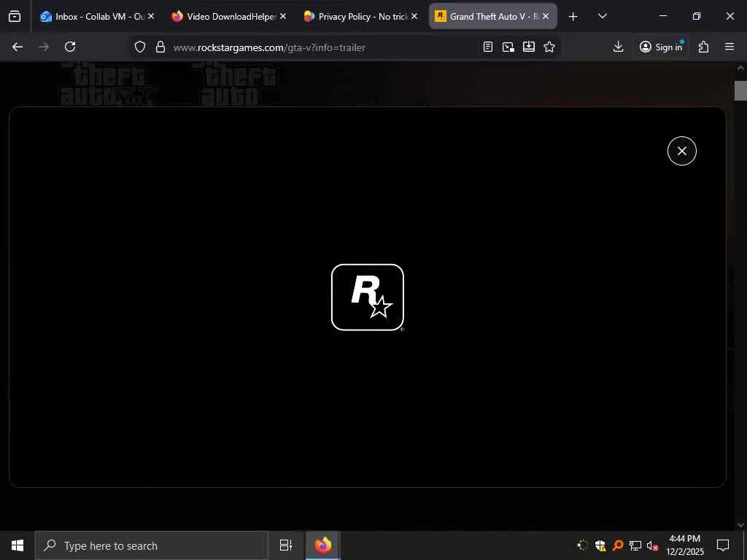Open Firefox View tab icon
The width and height of the screenshot is (747, 560).
pos(15,16)
